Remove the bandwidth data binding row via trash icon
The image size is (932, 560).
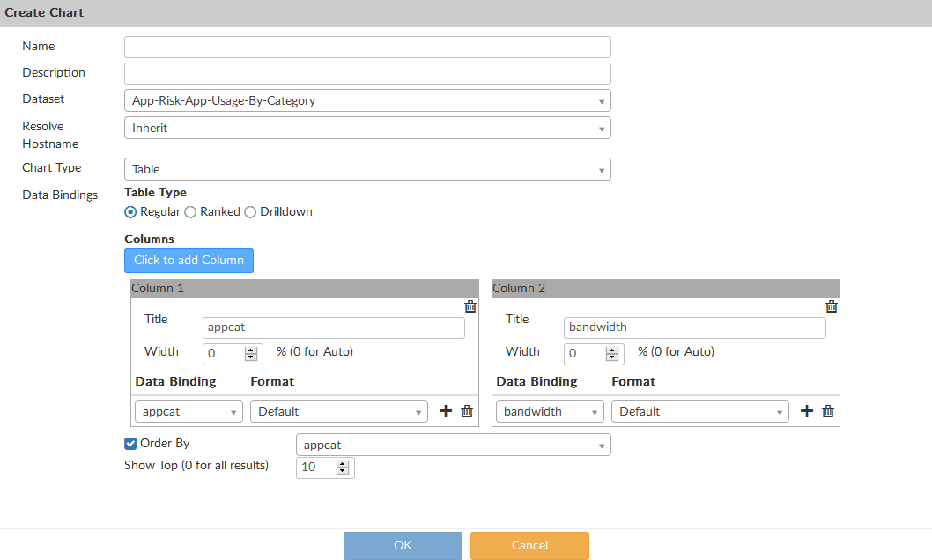(828, 410)
